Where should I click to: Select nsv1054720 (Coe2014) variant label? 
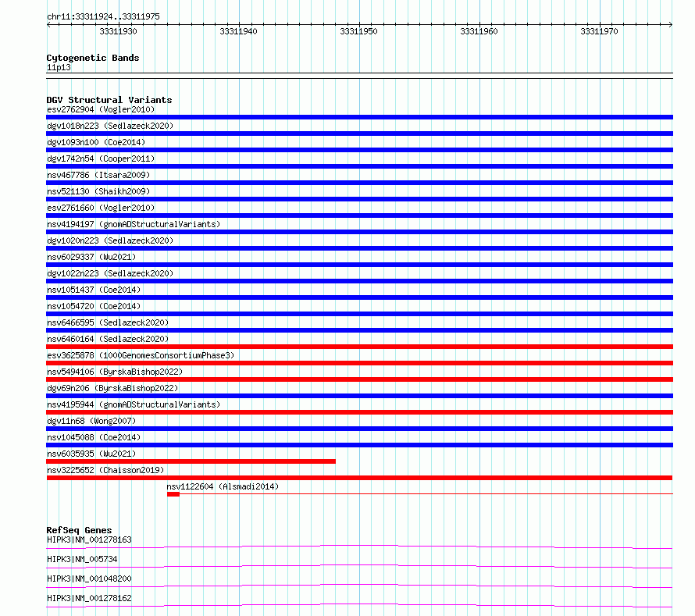pyautogui.click(x=94, y=306)
